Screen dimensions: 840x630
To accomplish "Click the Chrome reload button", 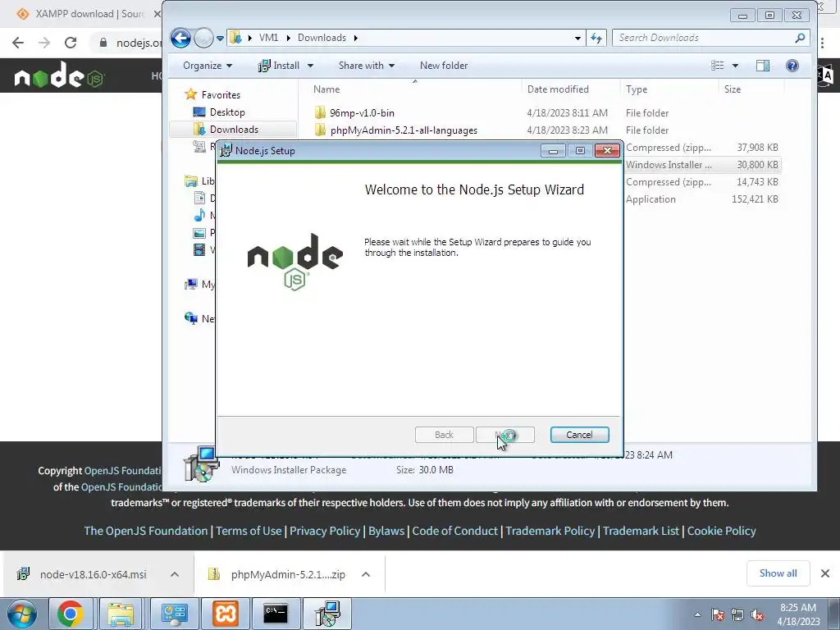I will (x=71, y=43).
